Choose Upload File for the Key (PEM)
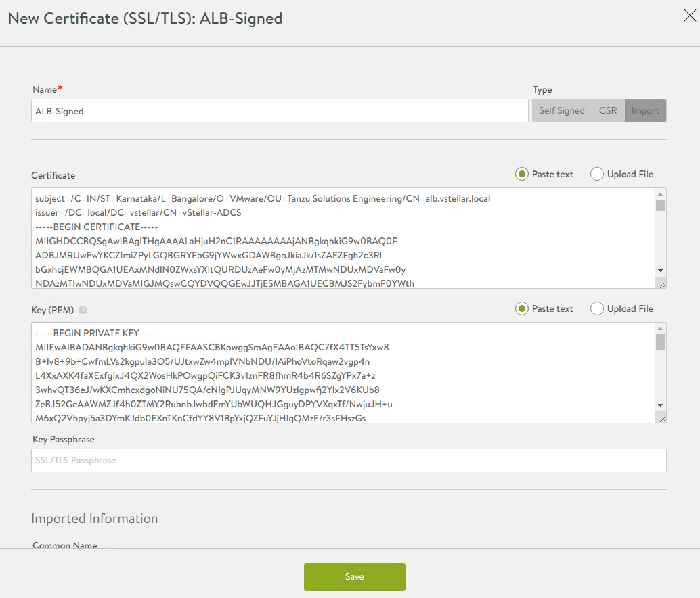The width and height of the screenshot is (700, 598). tap(597, 308)
